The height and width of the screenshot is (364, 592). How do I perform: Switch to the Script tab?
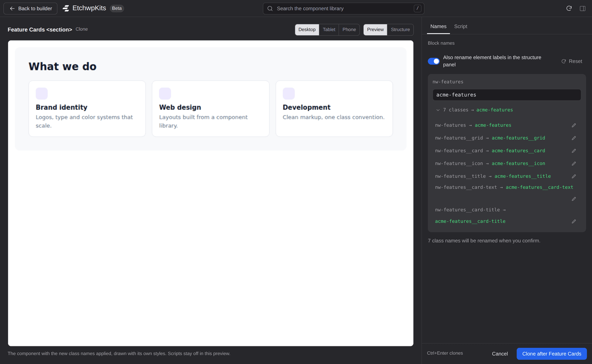click(461, 26)
